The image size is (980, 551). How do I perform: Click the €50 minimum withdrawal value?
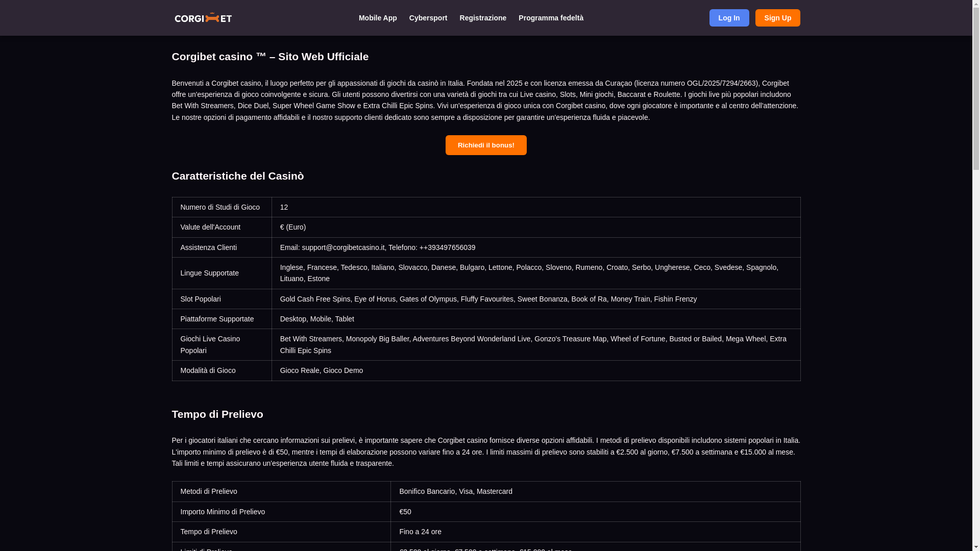click(x=596, y=512)
